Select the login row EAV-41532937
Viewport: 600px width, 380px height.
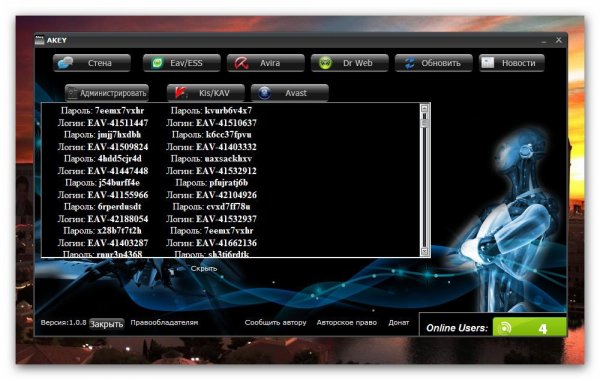[211, 219]
